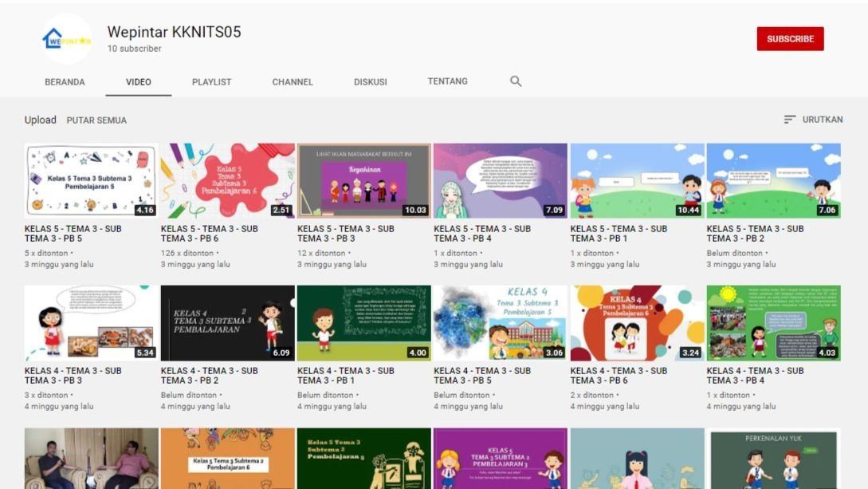Open the KELAS 5 - TEMA 3 - PB 1 title link
This screenshot has height=489, width=868.
619,233
